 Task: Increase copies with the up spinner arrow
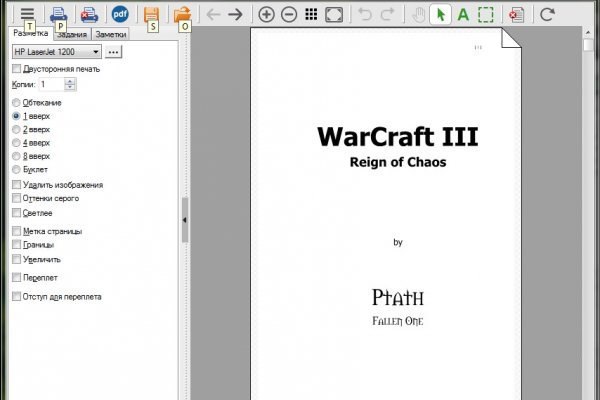coord(70,81)
